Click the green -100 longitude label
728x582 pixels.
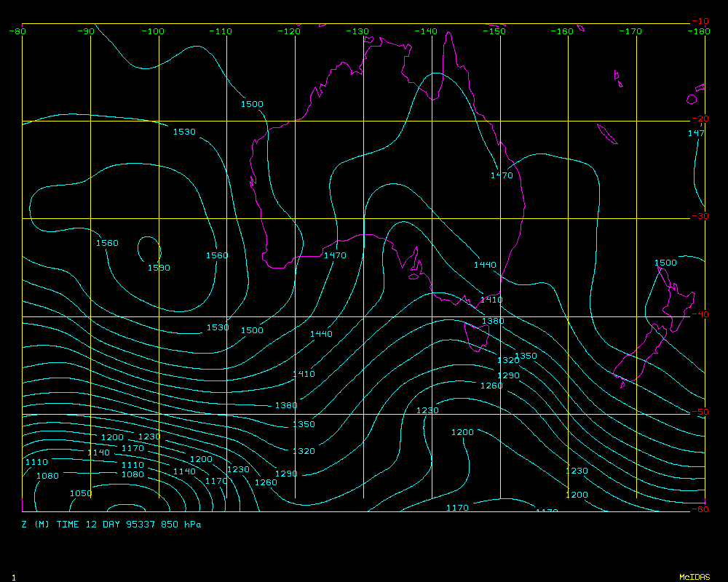tap(153, 31)
